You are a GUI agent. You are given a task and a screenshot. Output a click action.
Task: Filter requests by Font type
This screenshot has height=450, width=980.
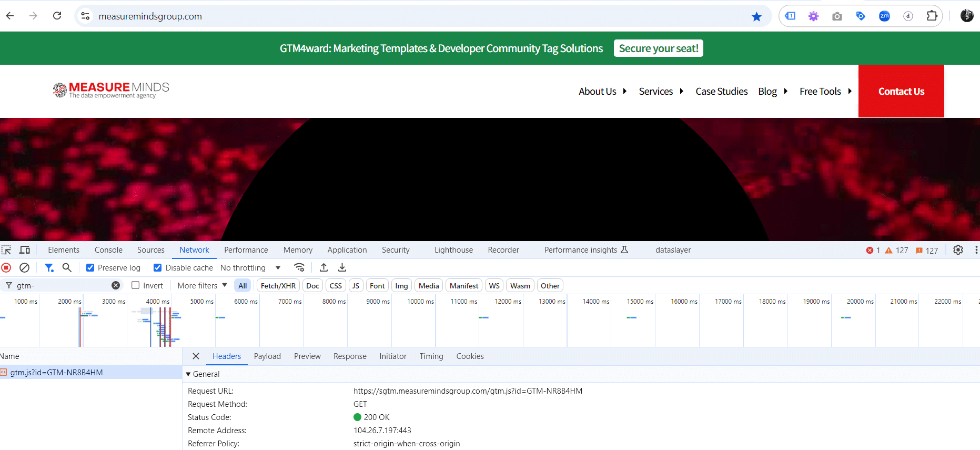click(x=377, y=286)
